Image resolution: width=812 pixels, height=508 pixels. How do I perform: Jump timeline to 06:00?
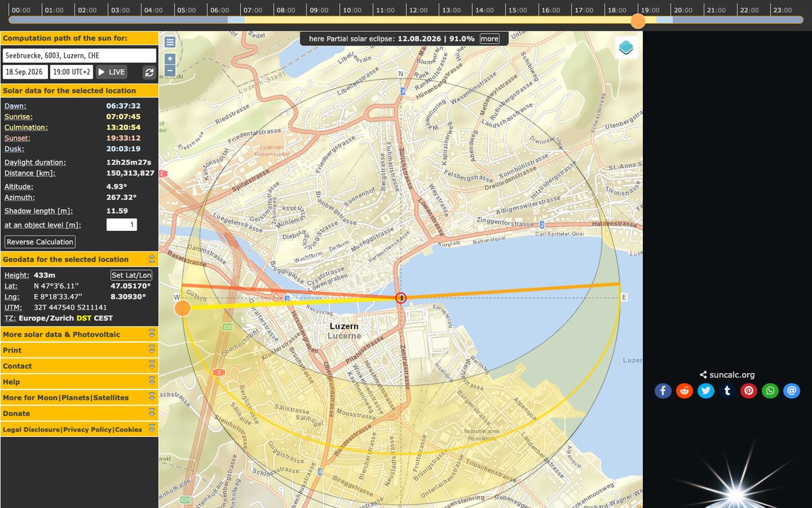(219, 10)
